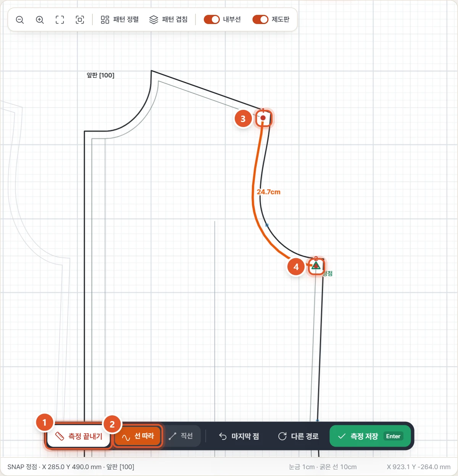Click the X 923.1 Y -264.0 mm cursor readout
458x476 pixels.
point(419,467)
